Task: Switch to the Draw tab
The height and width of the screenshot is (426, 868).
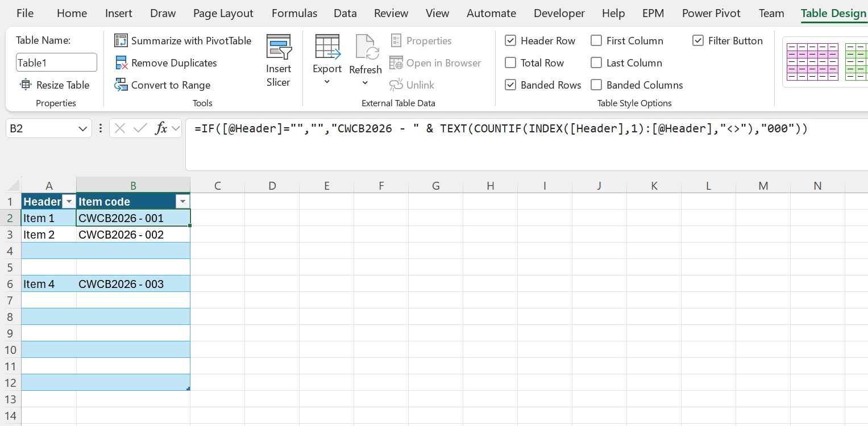Action: click(163, 13)
